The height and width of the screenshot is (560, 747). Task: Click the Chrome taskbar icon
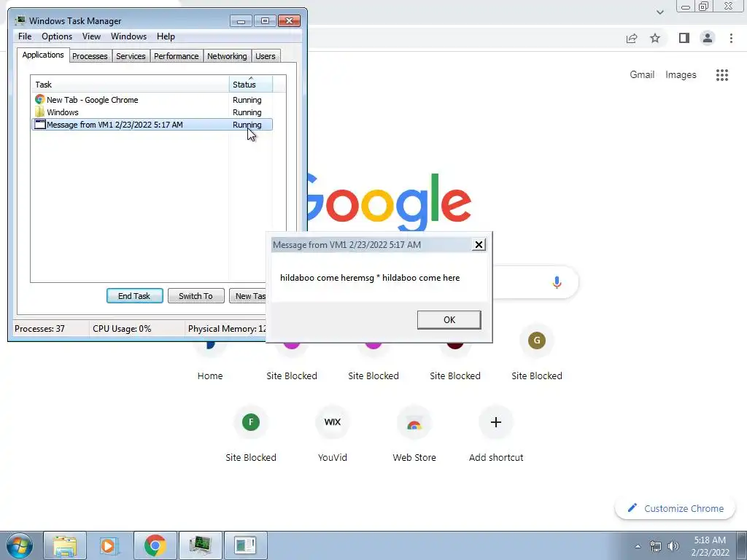click(x=155, y=545)
